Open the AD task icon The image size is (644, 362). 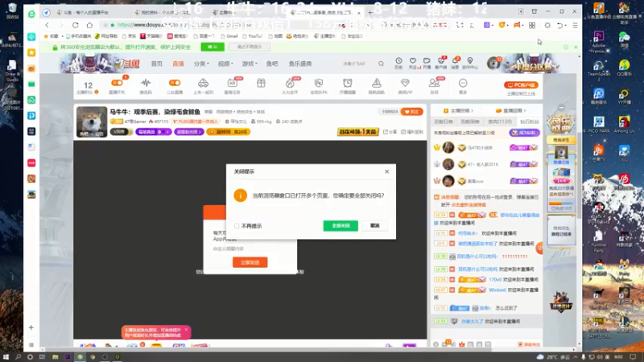click(x=232, y=83)
